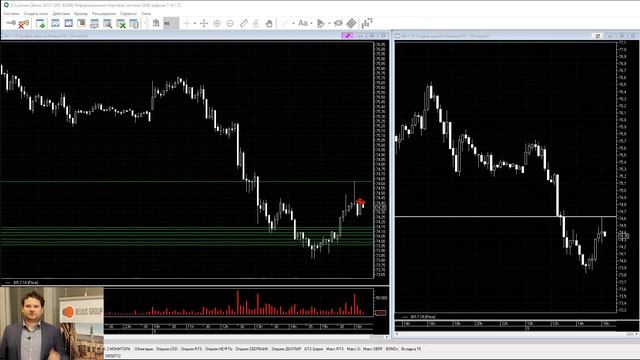Select the white horizontal line in right chart

[x=505, y=216]
